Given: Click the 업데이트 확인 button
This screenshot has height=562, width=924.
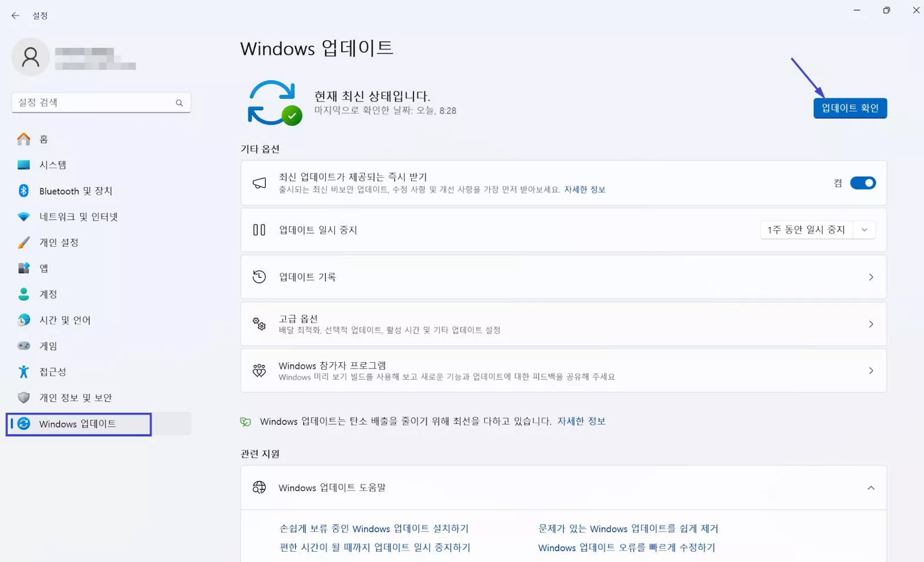Looking at the screenshot, I should point(850,108).
